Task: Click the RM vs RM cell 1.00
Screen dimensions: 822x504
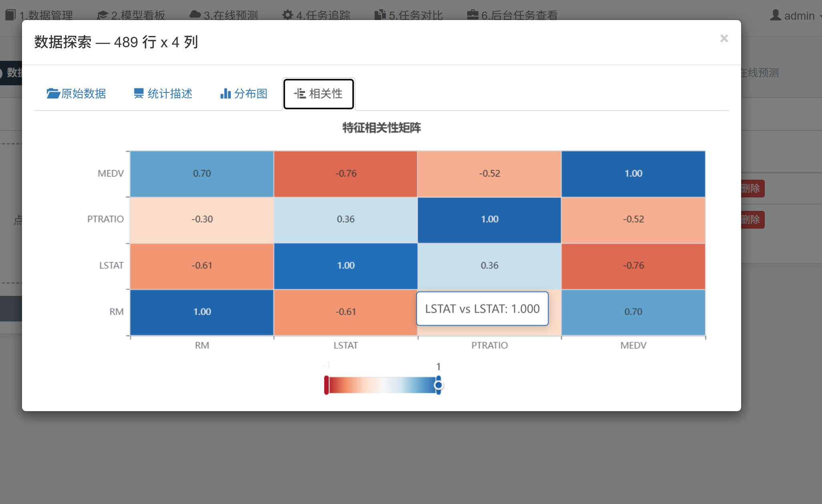Action: [x=202, y=312]
